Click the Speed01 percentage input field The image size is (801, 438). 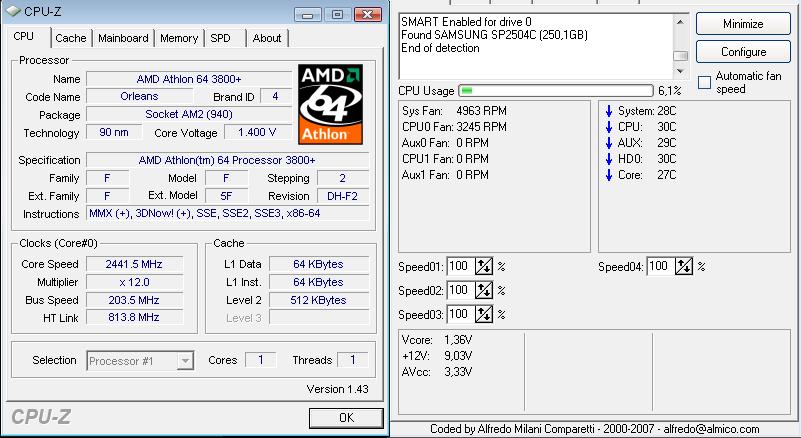460,266
